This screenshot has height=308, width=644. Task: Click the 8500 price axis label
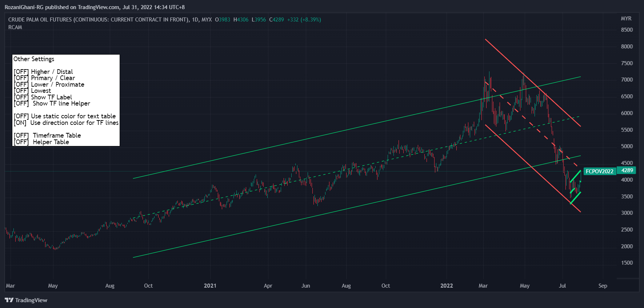[627, 30]
